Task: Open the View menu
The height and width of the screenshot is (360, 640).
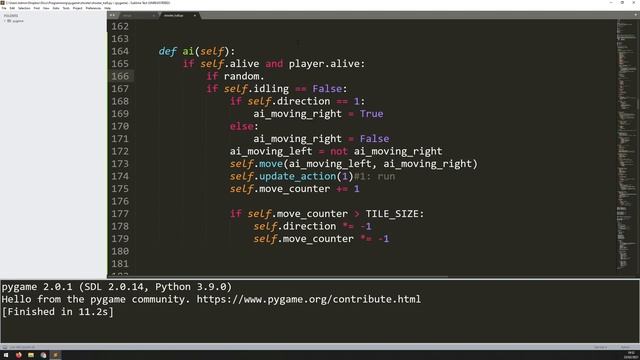Action: [x=46, y=8]
